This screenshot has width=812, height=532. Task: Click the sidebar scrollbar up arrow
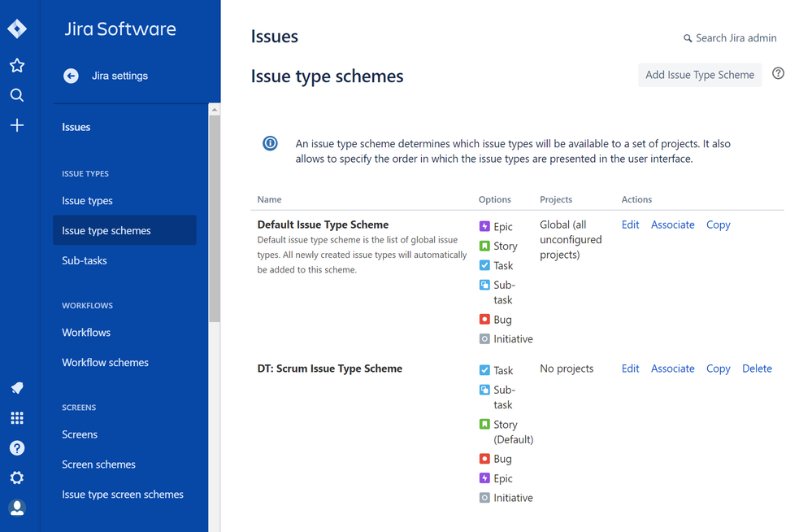[x=215, y=110]
